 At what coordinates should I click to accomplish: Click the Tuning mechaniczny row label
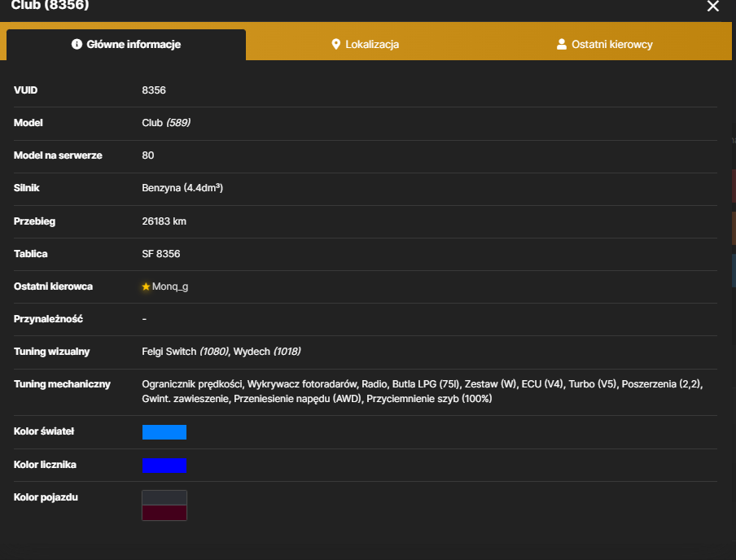coord(62,384)
